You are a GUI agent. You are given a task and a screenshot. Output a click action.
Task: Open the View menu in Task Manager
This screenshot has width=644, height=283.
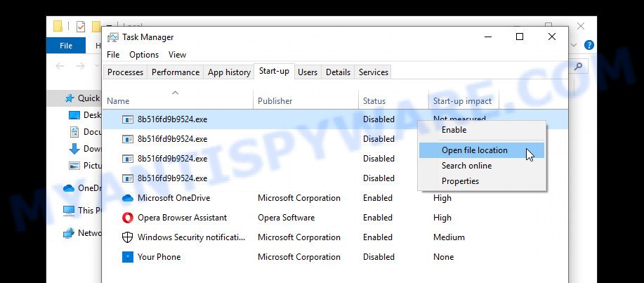click(177, 55)
